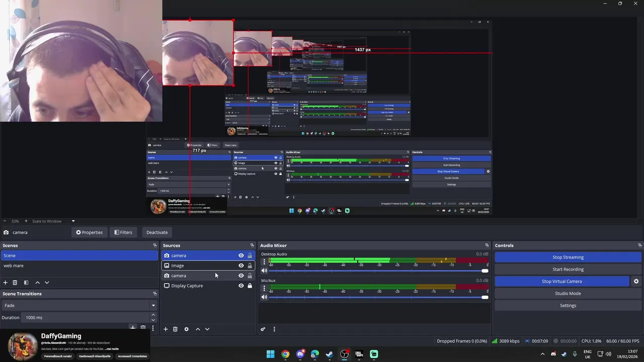Open the Desktop Audio three-dot options menu
This screenshot has height=362, width=644.
coord(264,262)
